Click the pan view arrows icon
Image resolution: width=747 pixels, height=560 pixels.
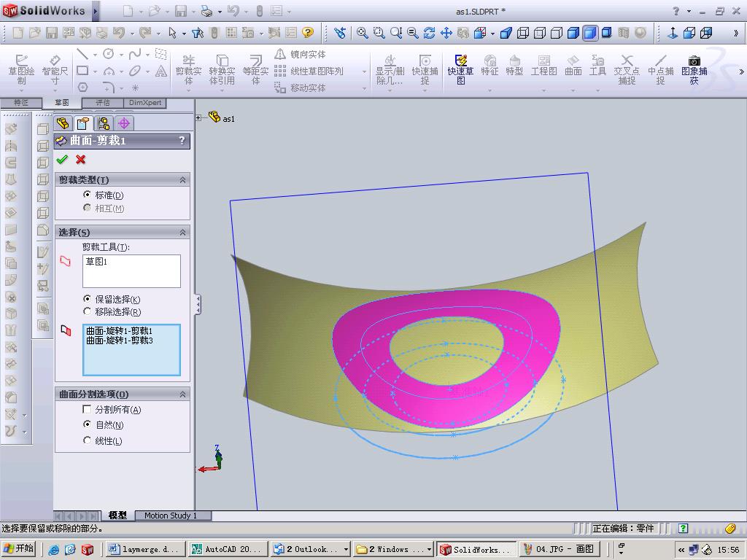tap(446, 32)
